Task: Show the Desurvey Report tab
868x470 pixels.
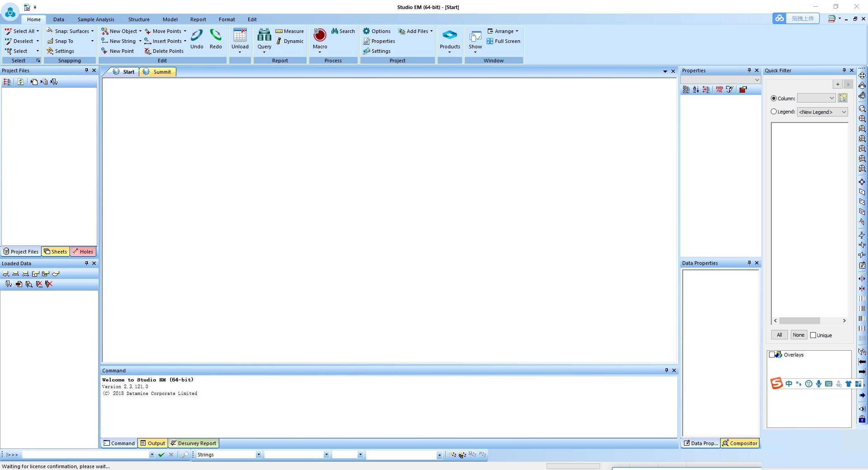Action: (x=193, y=443)
